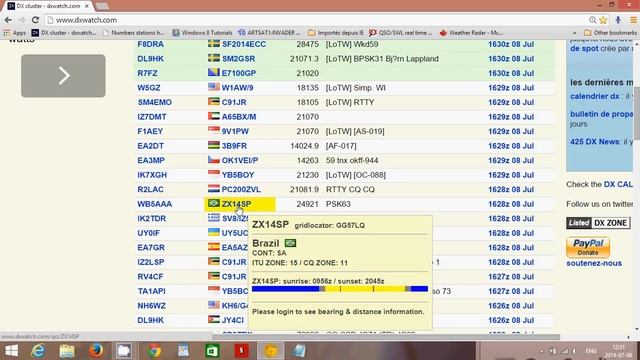Viewport: 640px width, 360px height.
Task: Click the DX CAL link
Action: pyautogui.click(x=618, y=184)
